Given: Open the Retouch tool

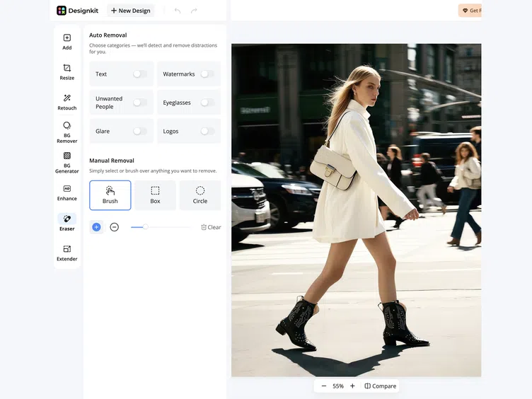Looking at the screenshot, I should (66, 103).
